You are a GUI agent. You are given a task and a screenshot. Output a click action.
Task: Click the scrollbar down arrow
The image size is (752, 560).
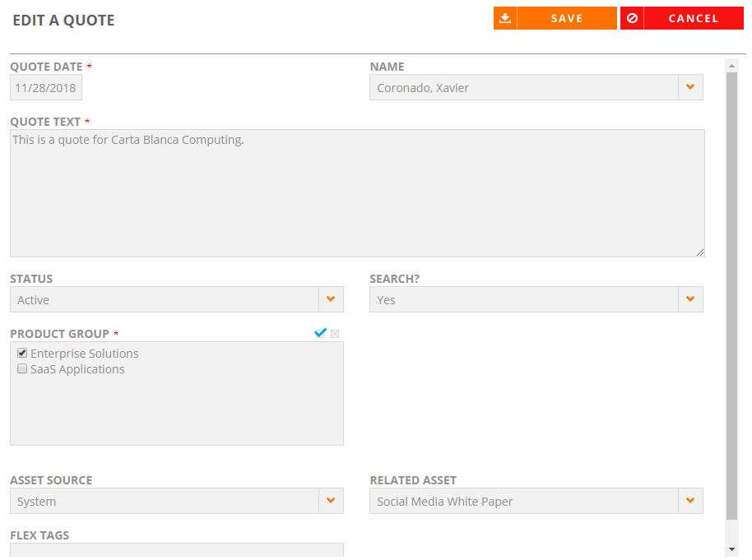tap(731, 549)
